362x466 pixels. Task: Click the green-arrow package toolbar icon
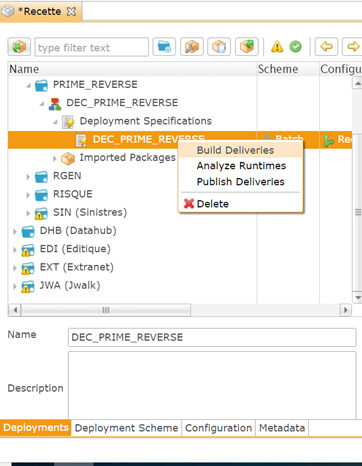[247, 47]
